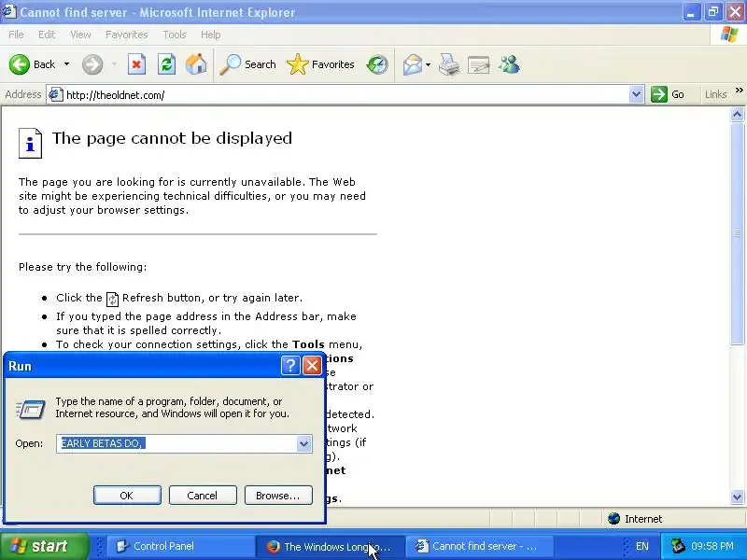The height and width of the screenshot is (560, 747).
Task: Click the heading 'The page cannot be displayed'
Action: click(x=172, y=138)
